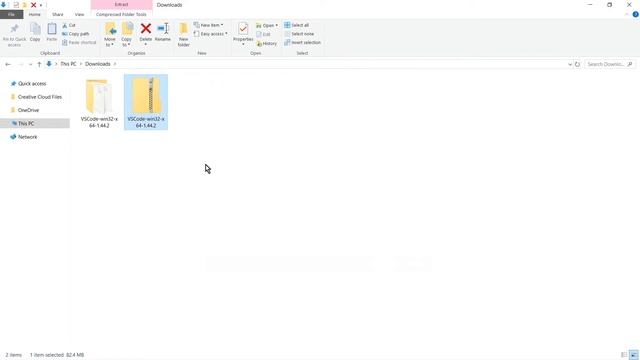Viewport: 640px width, 360px height.
Task: Refresh the Downloads folder
Action: tap(577, 64)
